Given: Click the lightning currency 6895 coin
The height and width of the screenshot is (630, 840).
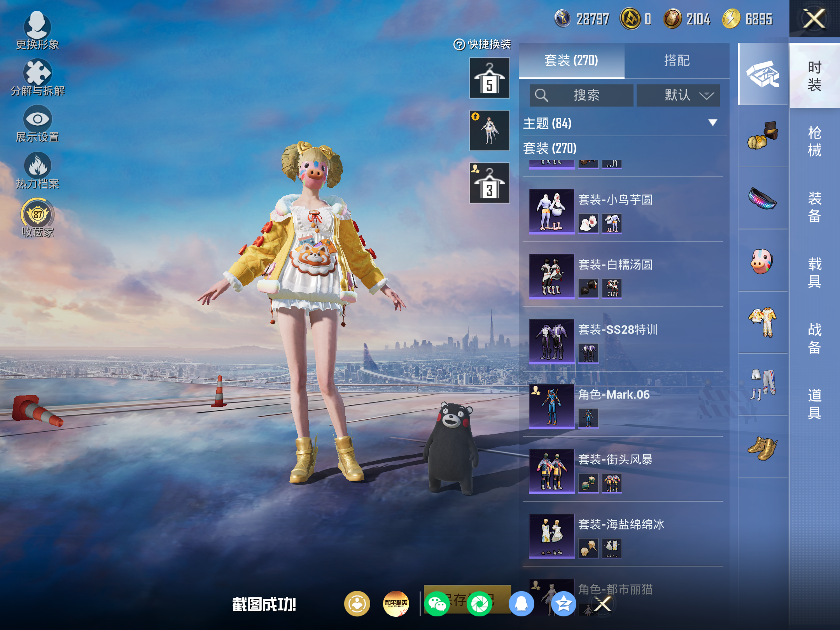Looking at the screenshot, I should click(x=731, y=19).
